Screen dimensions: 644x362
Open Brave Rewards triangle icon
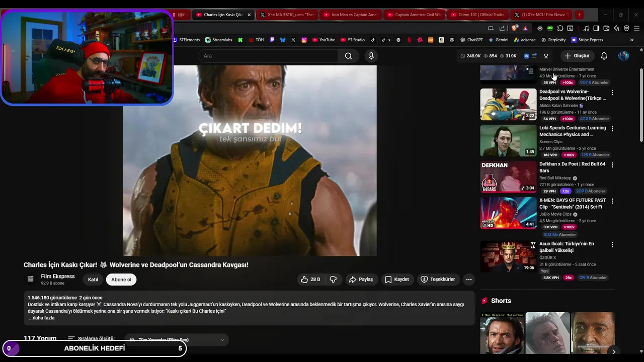(525, 28)
